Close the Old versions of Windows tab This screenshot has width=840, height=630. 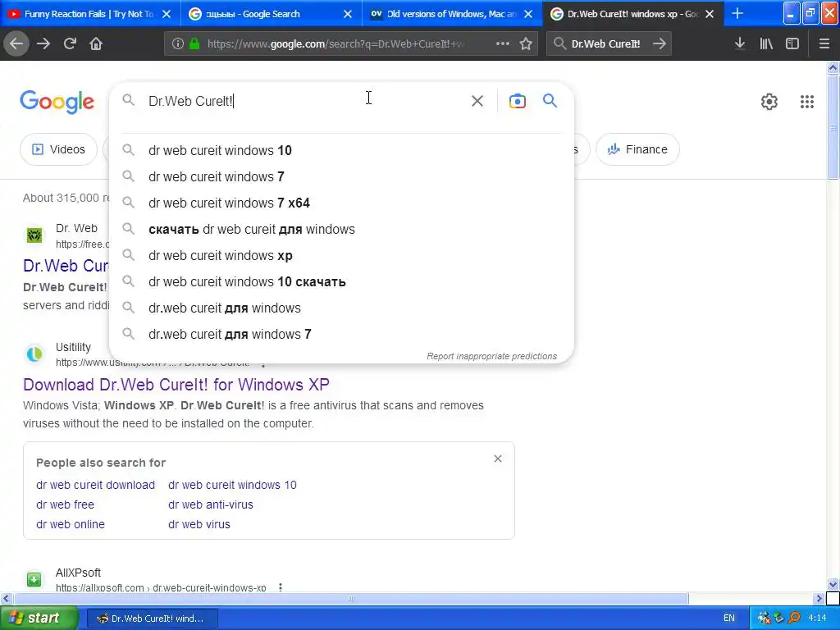pyautogui.click(x=528, y=14)
